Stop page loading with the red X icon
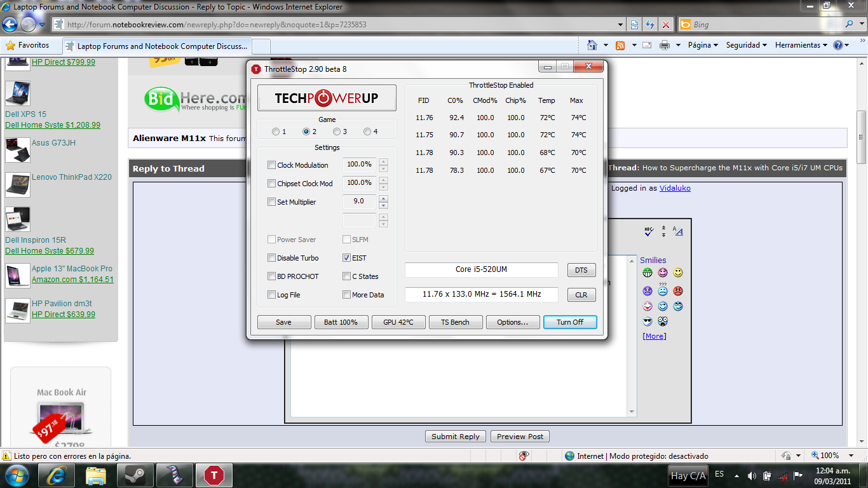 pyautogui.click(x=666, y=25)
